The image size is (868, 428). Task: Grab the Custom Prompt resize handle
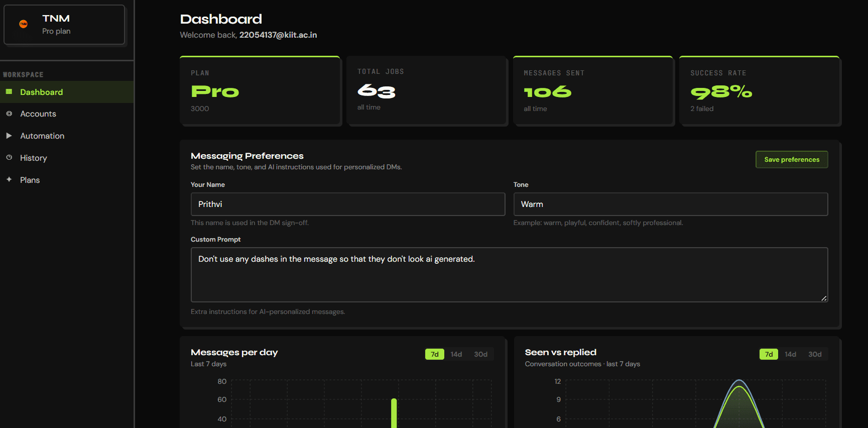[x=824, y=298]
